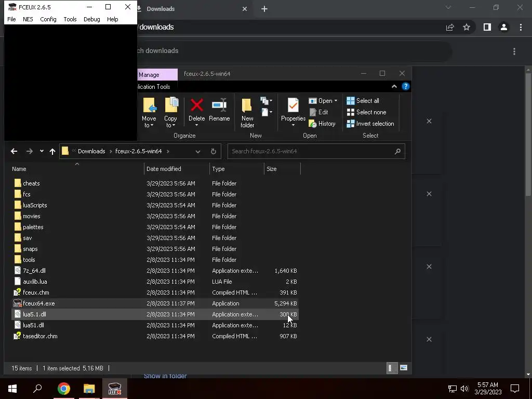Go forward in File Explorer
The image size is (532, 399).
pos(30,151)
